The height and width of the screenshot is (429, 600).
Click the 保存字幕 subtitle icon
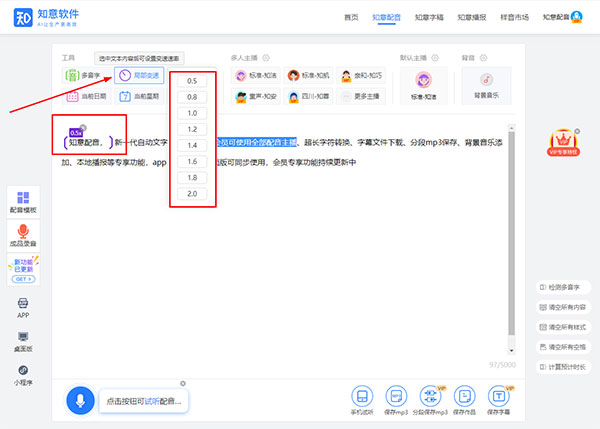(x=497, y=398)
